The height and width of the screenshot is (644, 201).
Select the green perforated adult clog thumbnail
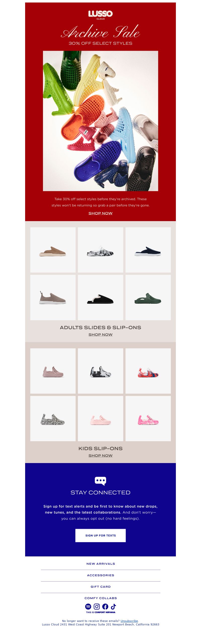pyautogui.click(x=148, y=297)
